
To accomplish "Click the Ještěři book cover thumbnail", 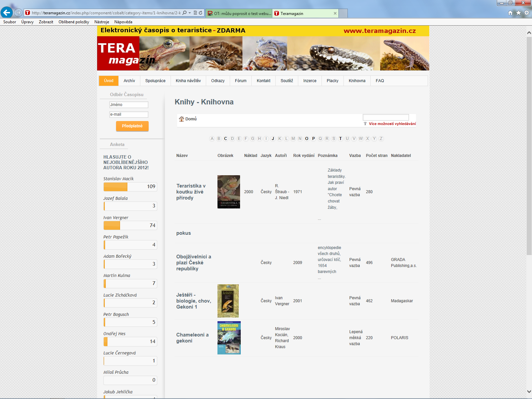I will coord(228,301).
